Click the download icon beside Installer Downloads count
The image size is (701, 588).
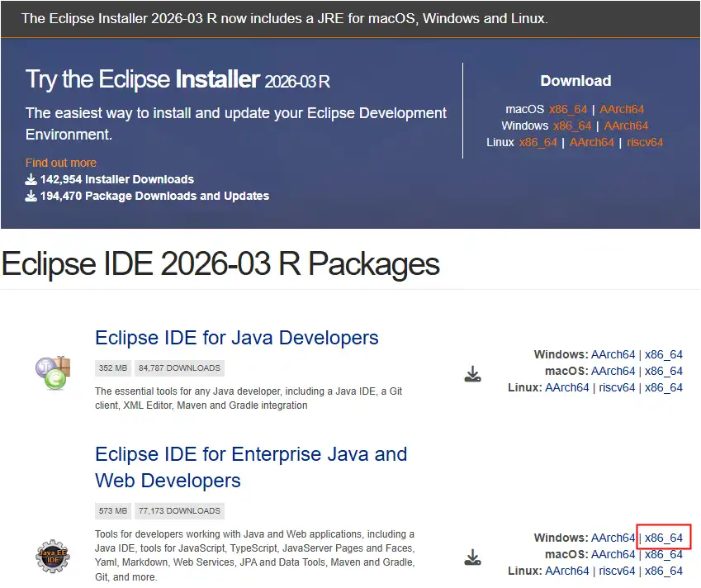[x=31, y=179]
